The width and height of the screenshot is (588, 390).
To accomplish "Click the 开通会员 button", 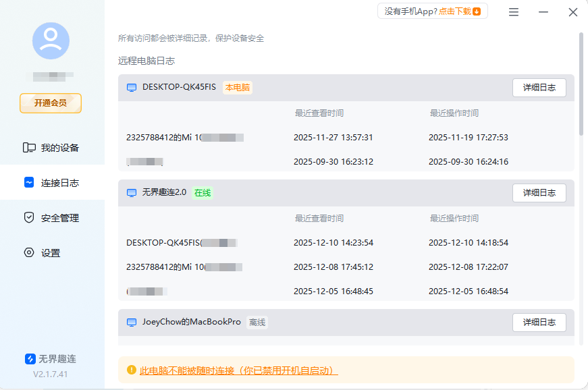I will pyautogui.click(x=50, y=103).
